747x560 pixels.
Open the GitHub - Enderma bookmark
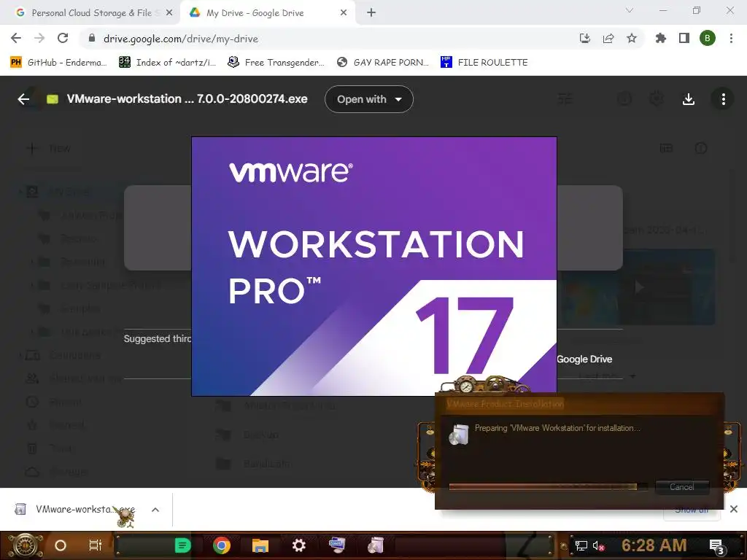point(59,63)
